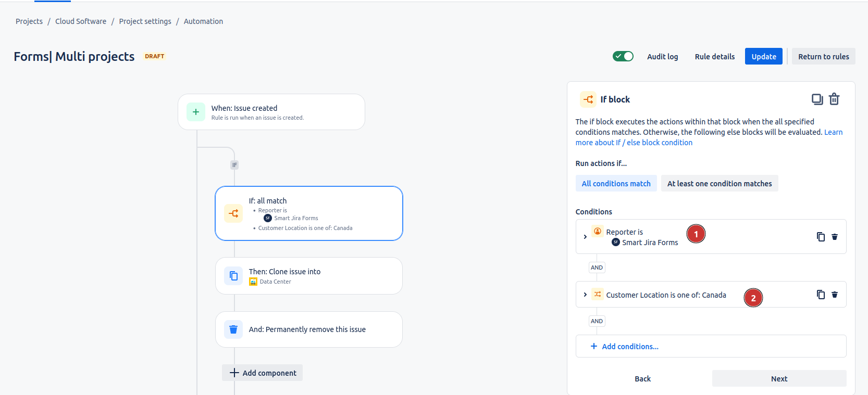Delete the Reporter is condition
Screen dimensions: 868x395
point(835,237)
